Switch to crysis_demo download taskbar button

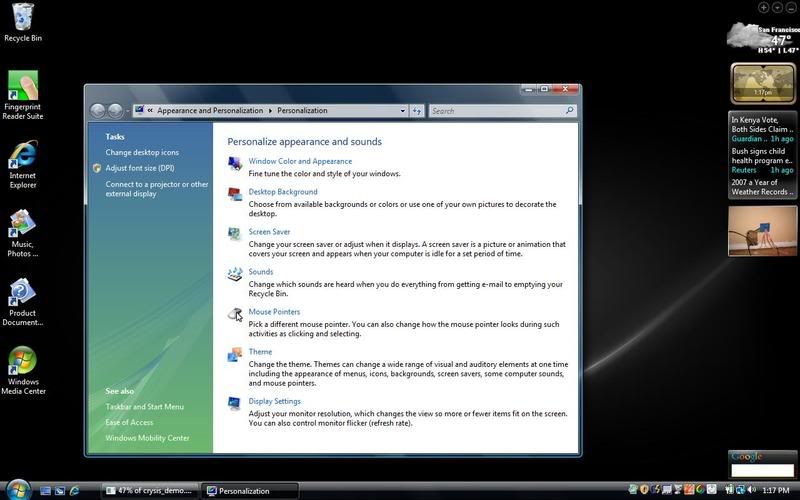(151, 491)
